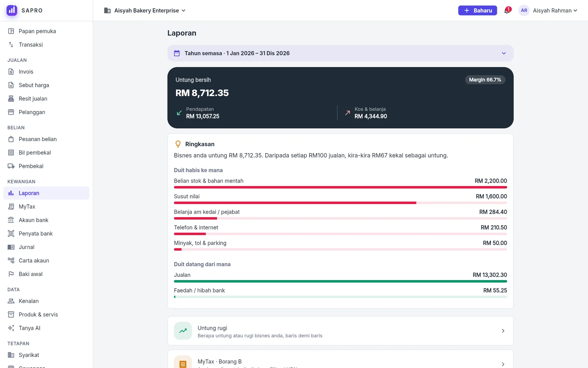
Task: Click the Kos & belanja RM 4,344.90 value
Action: (x=370, y=116)
